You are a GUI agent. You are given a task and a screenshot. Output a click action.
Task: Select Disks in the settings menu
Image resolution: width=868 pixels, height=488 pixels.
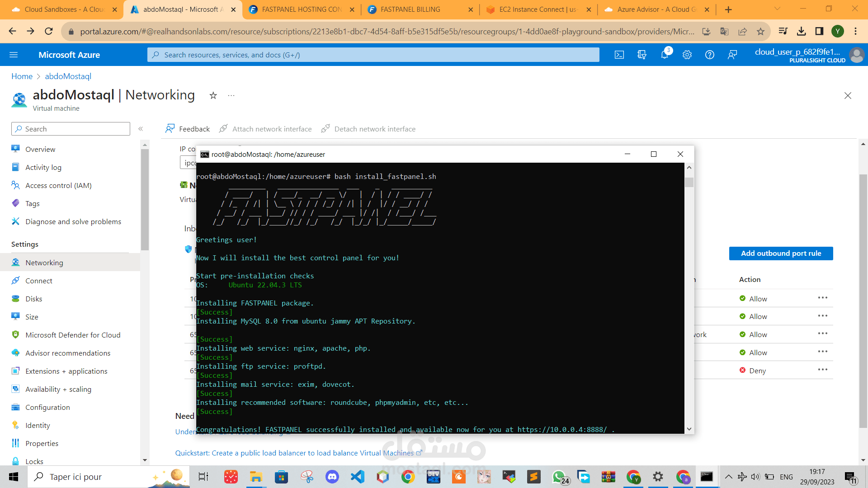[34, 299]
